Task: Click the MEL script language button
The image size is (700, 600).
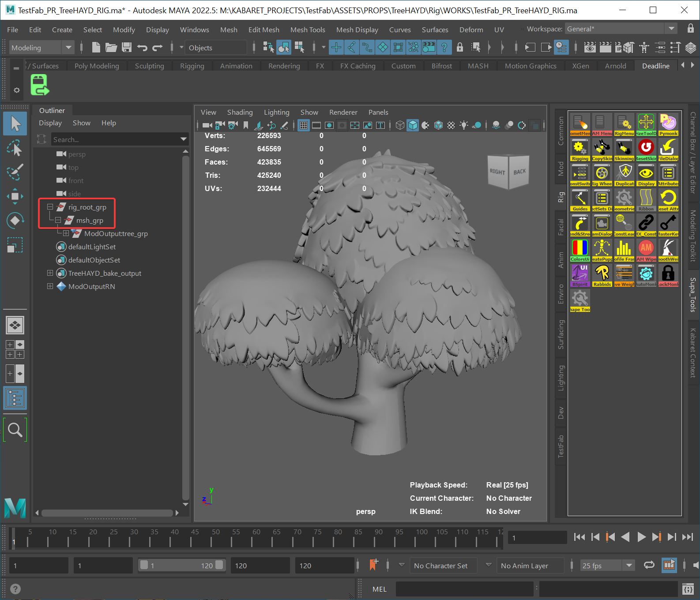Action: click(x=379, y=589)
